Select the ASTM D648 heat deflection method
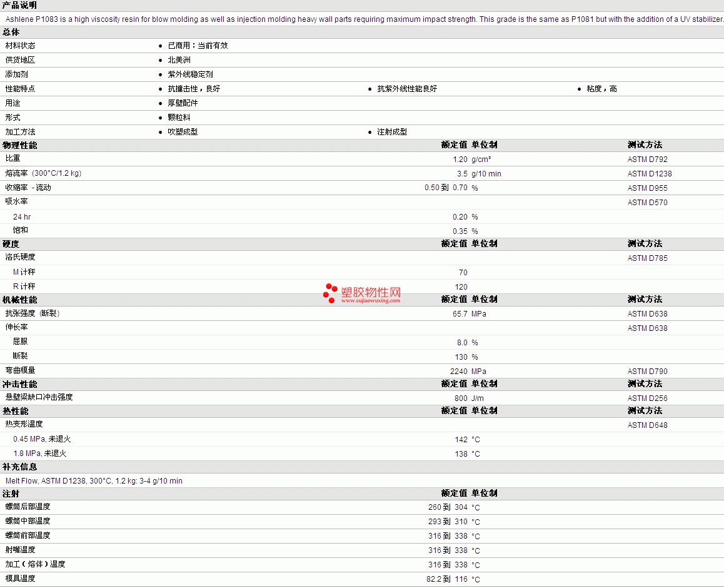724x588 pixels. point(647,425)
